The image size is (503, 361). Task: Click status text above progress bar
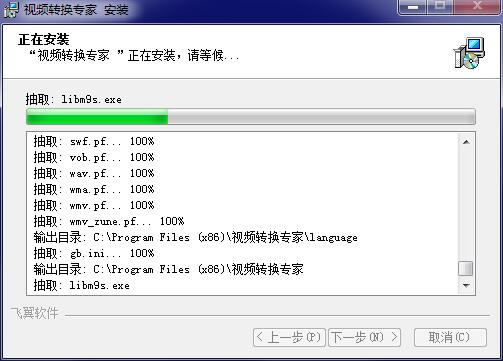click(74, 99)
